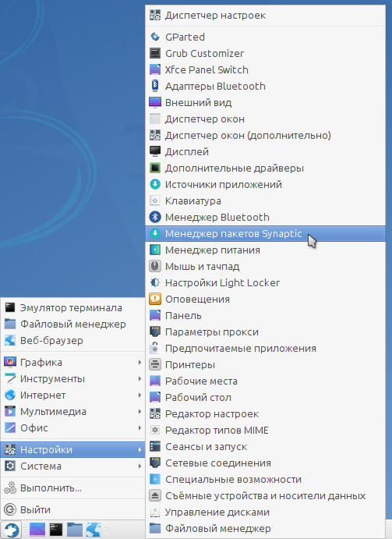Screen dimensions: 392x539
Task: Click the Специальные возможности accessibility icon
Action: (155, 480)
